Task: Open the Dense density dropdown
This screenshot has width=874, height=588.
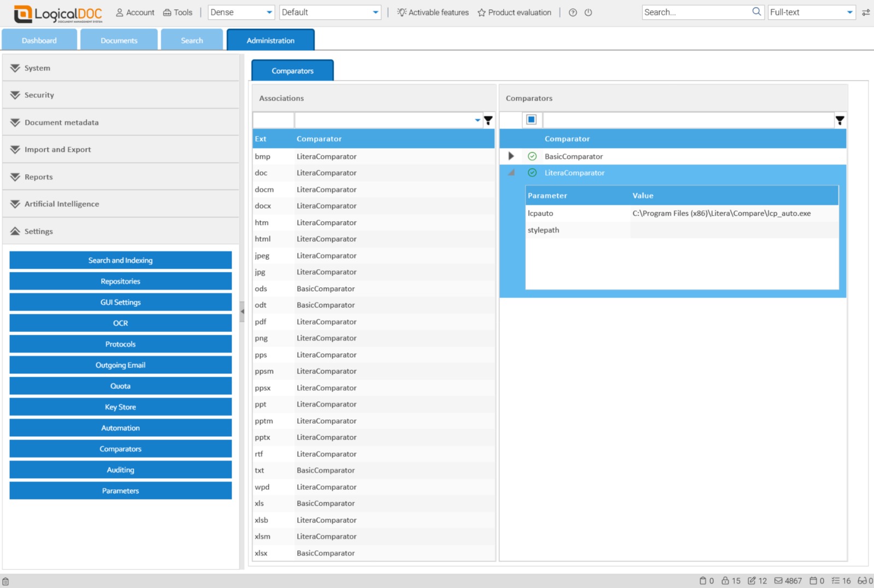Action: click(x=241, y=13)
